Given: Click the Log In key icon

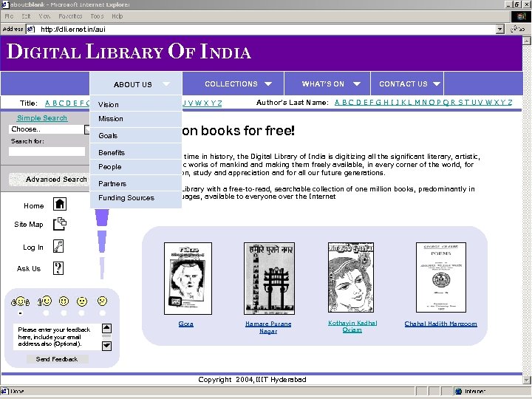Looking at the screenshot, I should pyautogui.click(x=58, y=246).
